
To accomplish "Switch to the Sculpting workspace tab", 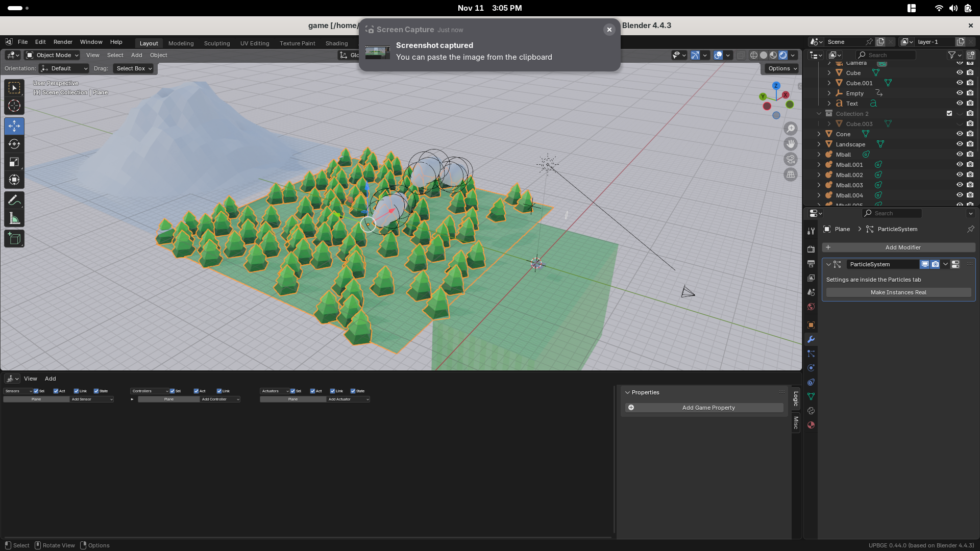I will pyautogui.click(x=217, y=43).
